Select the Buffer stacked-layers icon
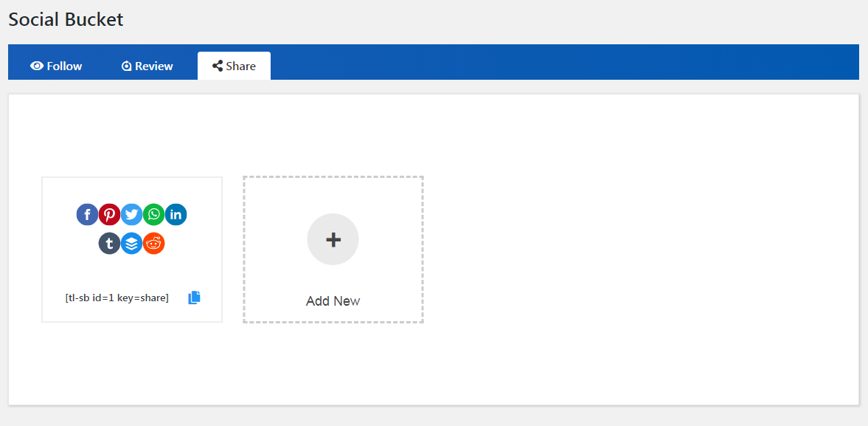This screenshot has height=426, width=868. [x=131, y=243]
